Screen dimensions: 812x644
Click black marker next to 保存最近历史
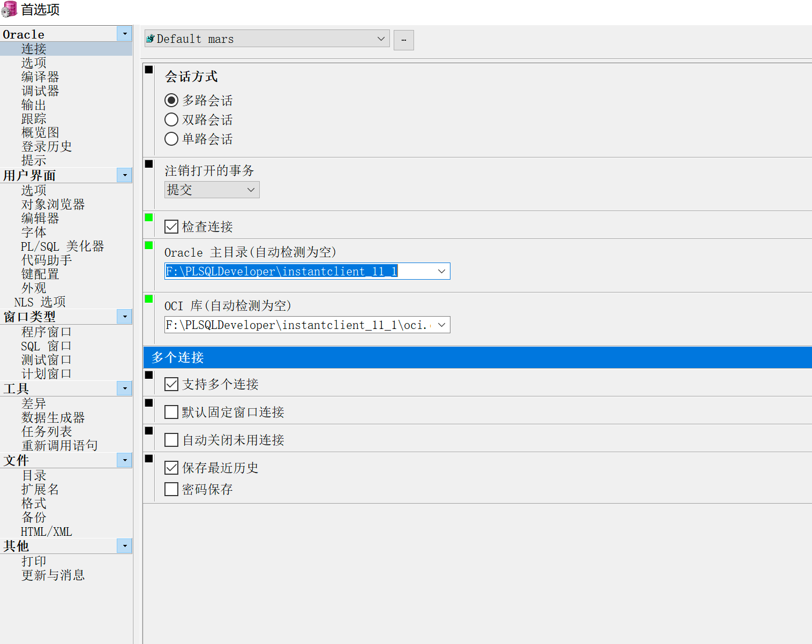[149, 459]
